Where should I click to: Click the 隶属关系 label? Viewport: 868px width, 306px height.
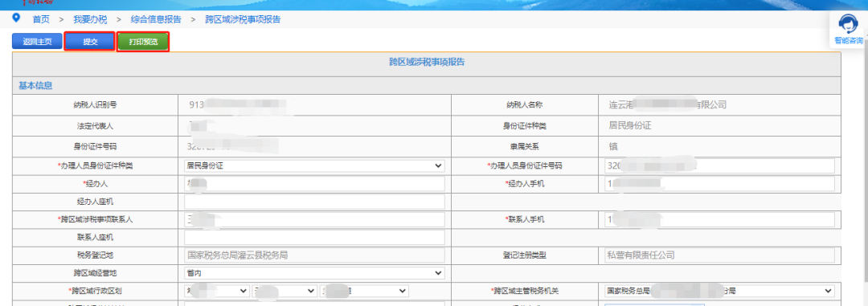click(526, 147)
